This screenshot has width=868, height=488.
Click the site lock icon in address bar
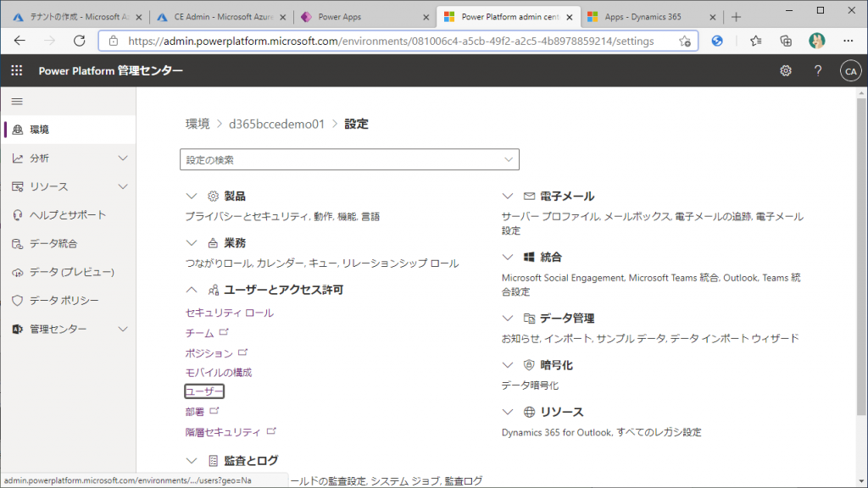point(114,41)
